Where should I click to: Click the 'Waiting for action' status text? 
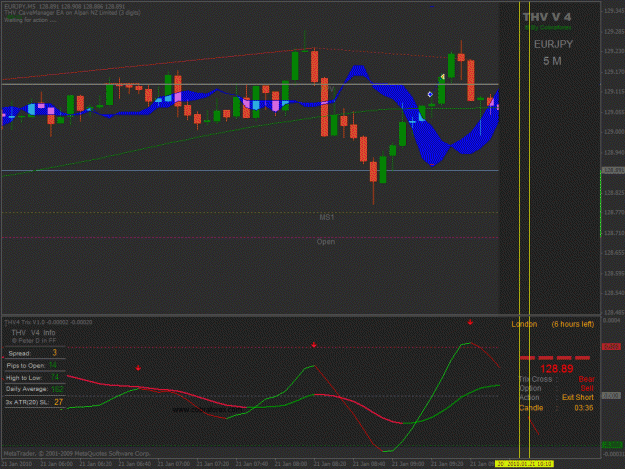point(30,20)
